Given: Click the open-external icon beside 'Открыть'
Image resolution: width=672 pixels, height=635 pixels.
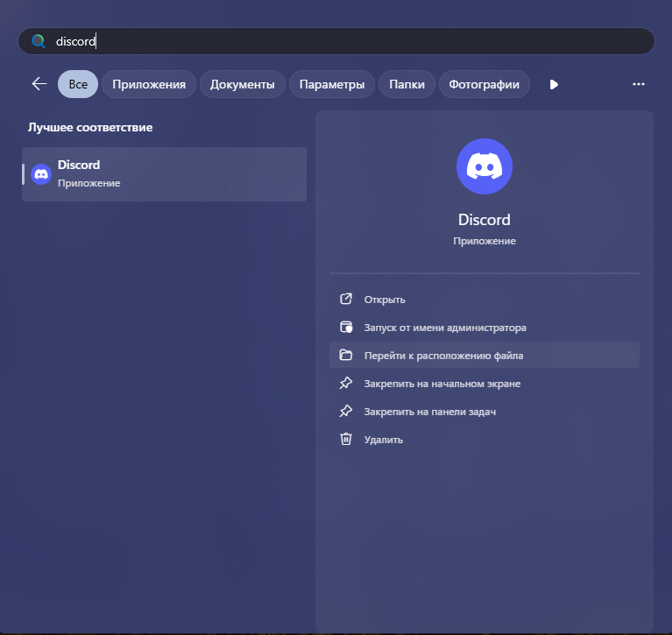Looking at the screenshot, I should coord(346,299).
